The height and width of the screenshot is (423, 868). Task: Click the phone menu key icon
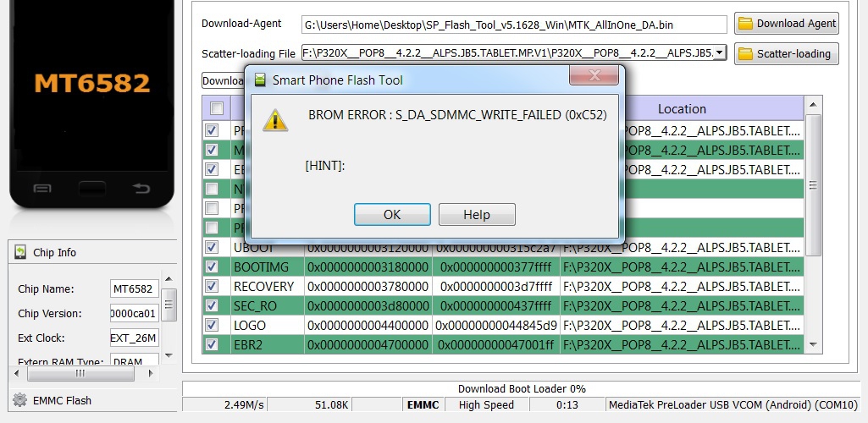click(x=42, y=189)
